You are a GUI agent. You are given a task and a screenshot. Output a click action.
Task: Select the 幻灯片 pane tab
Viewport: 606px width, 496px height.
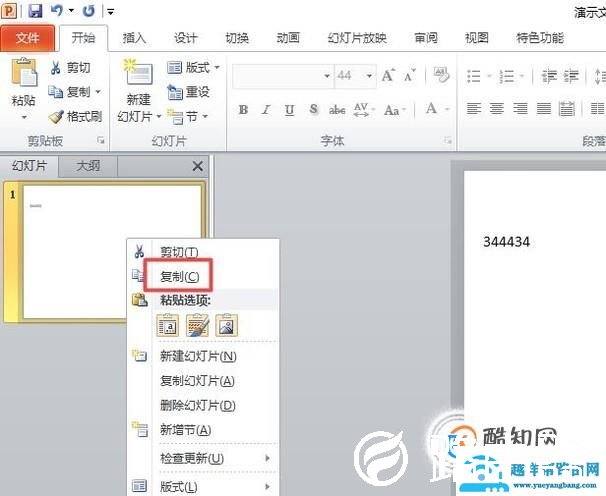(x=29, y=166)
